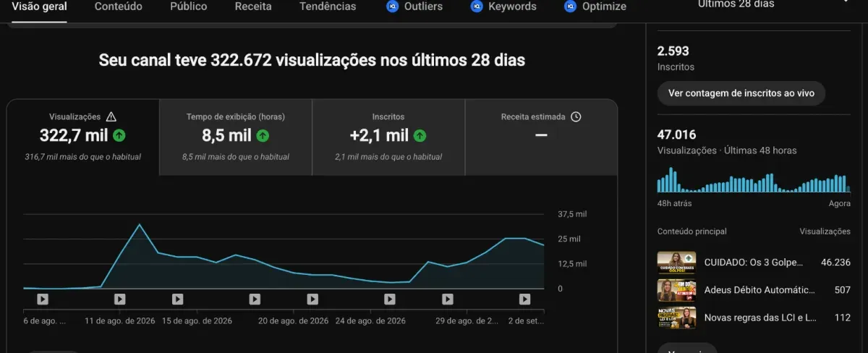The image size is (868, 353).
Task: Click the 112 views value
Action: (842, 318)
